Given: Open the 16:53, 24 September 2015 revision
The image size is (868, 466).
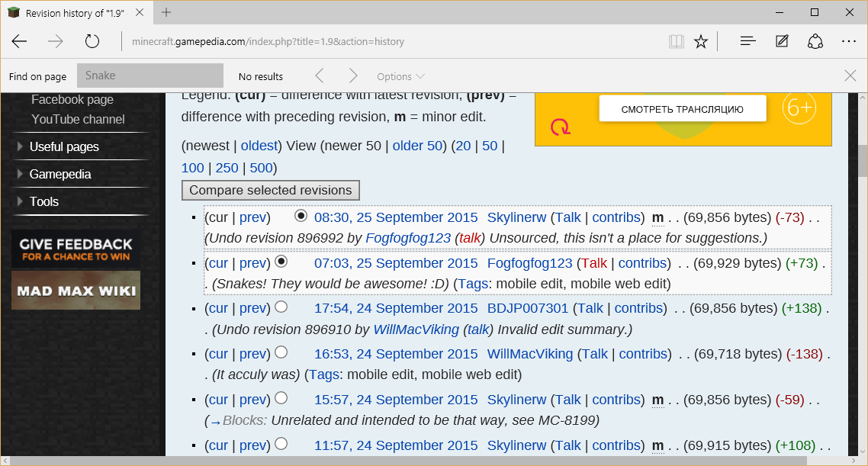Looking at the screenshot, I should tap(396, 354).
